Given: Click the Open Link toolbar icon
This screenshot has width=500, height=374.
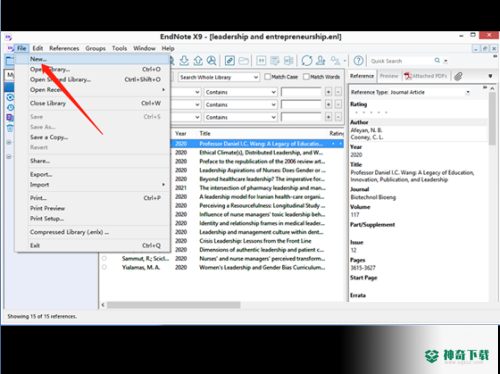Looking at the screenshot, I should tap(230, 61).
